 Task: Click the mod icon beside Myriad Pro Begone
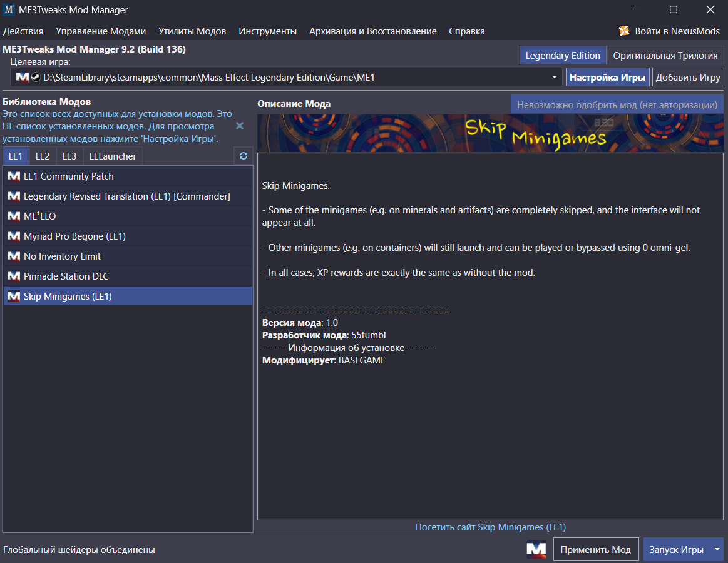14,236
